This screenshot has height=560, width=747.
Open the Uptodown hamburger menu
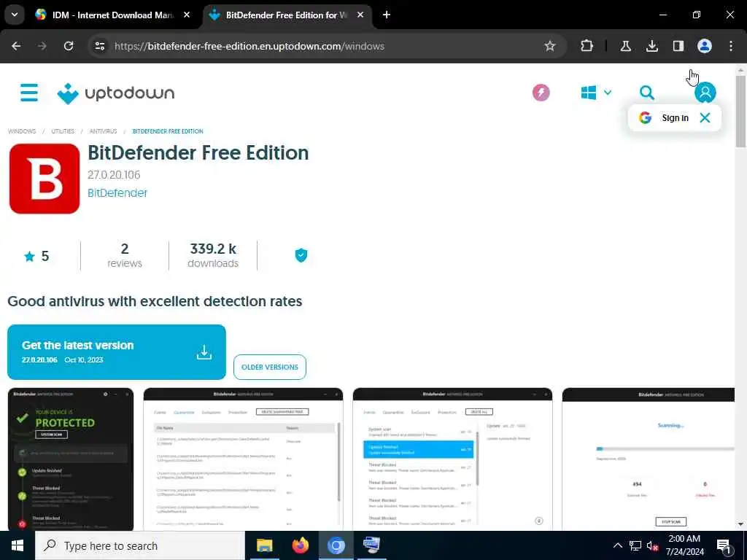click(29, 93)
